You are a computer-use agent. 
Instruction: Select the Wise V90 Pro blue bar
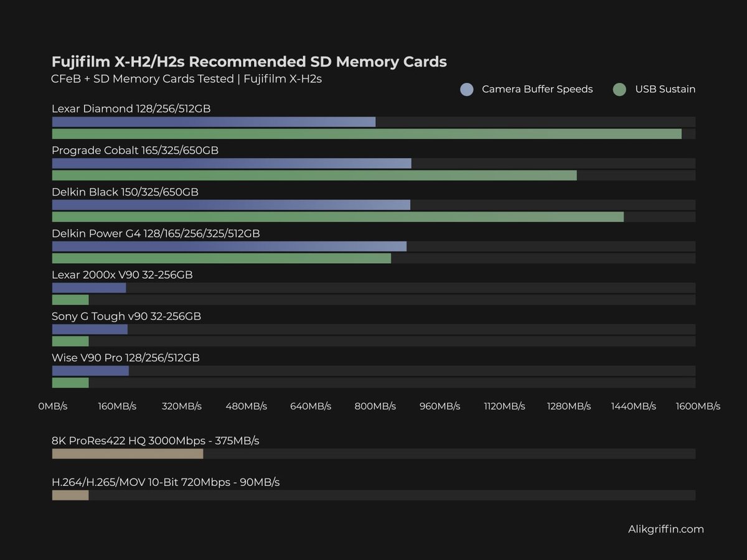click(x=90, y=370)
